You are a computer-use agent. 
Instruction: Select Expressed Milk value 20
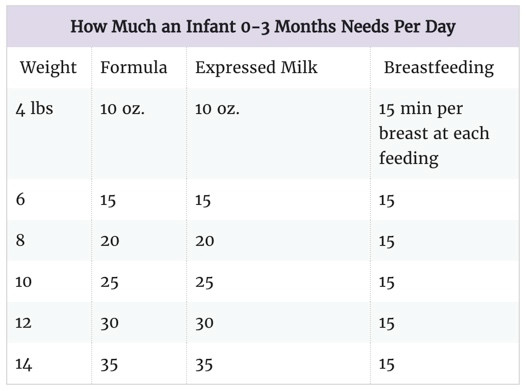pos(205,241)
